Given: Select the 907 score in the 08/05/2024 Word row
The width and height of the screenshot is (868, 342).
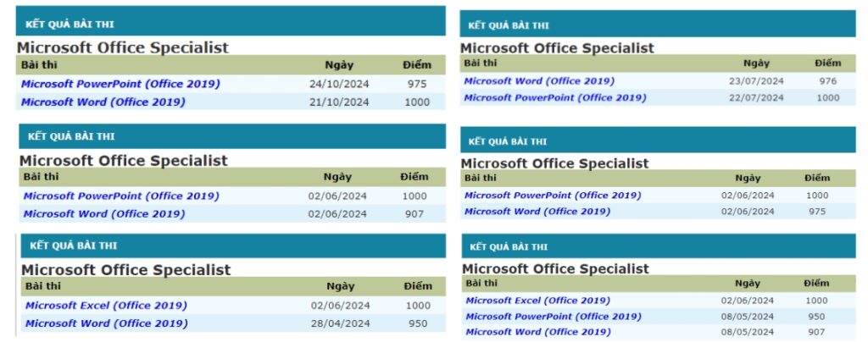Looking at the screenshot, I should (816, 332).
